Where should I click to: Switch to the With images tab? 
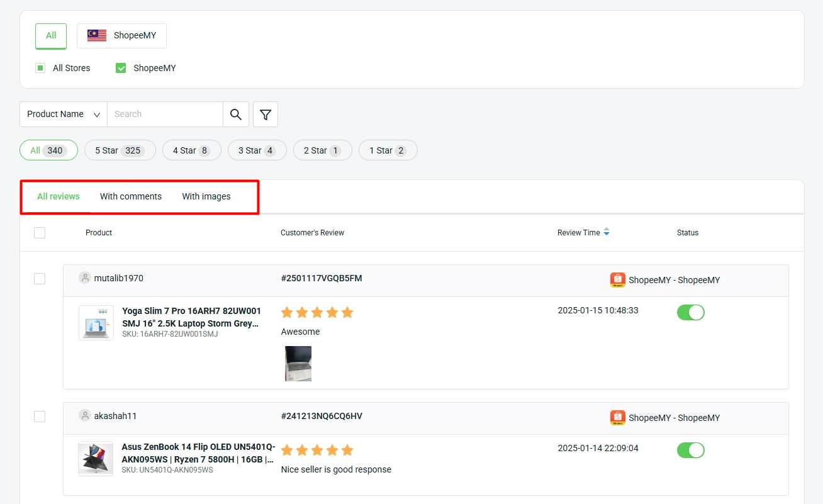pyautogui.click(x=206, y=196)
